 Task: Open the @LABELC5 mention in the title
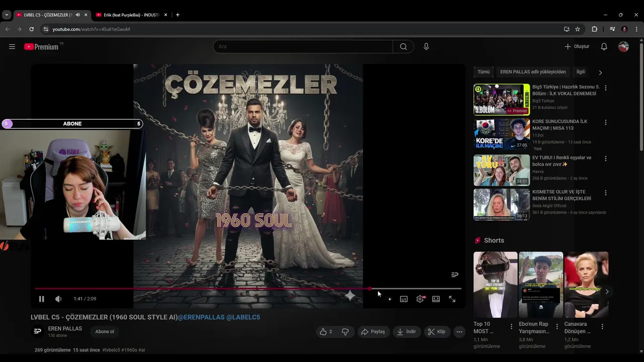point(243,317)
